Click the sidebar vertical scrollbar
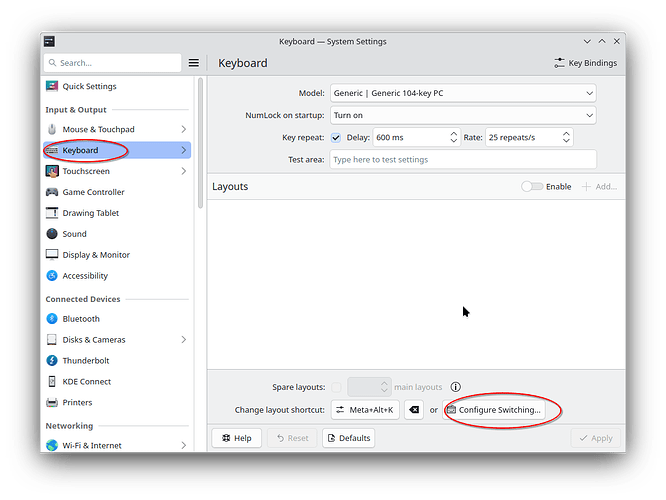This screenshot has height=500, width=666. point(200,143)
